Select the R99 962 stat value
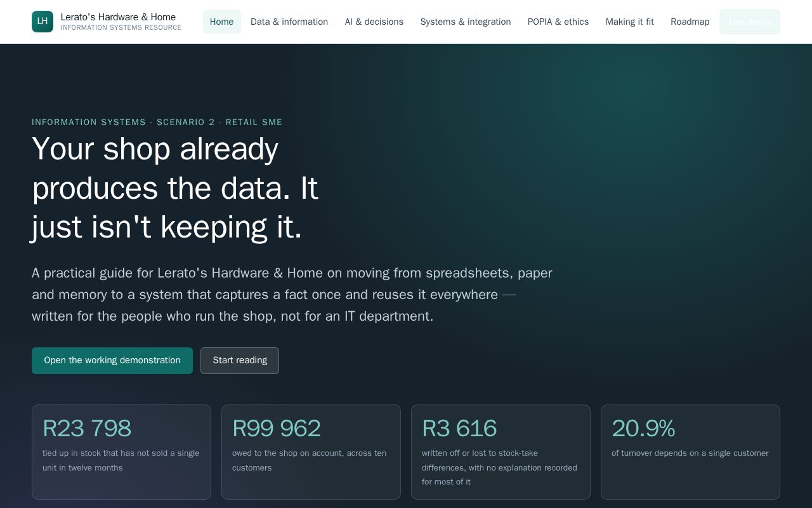This screenshot has height=508, width=812. pyautogui.click(x=277, y=429)
